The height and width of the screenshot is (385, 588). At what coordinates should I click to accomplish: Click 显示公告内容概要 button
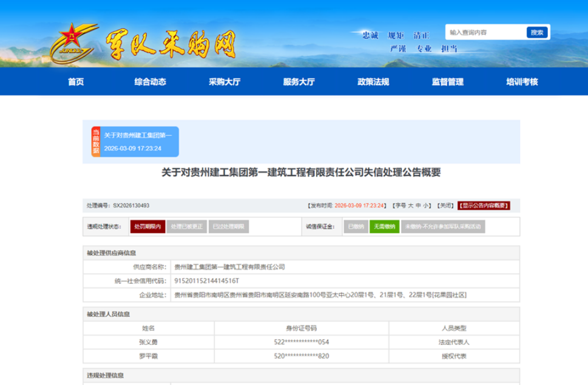[484, 206]
